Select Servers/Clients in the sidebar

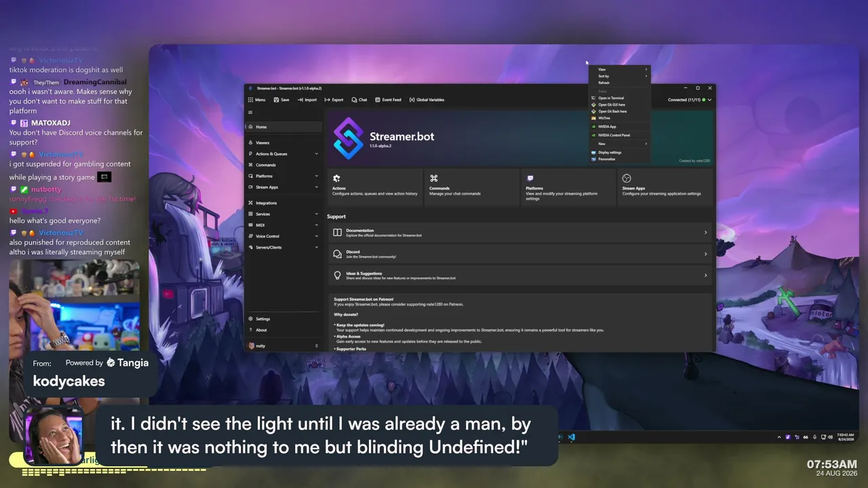point(283,247)
